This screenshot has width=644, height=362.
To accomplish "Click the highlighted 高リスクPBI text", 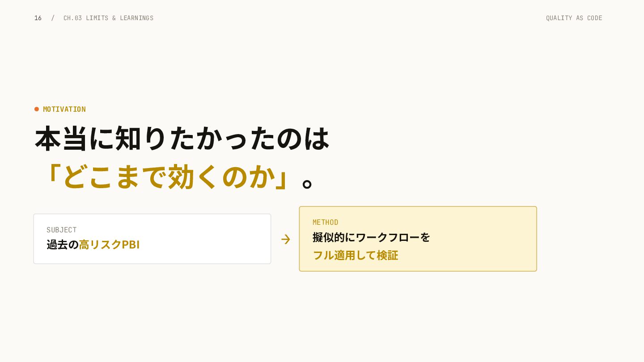I will pyautogui.click(x=109, y=244).
